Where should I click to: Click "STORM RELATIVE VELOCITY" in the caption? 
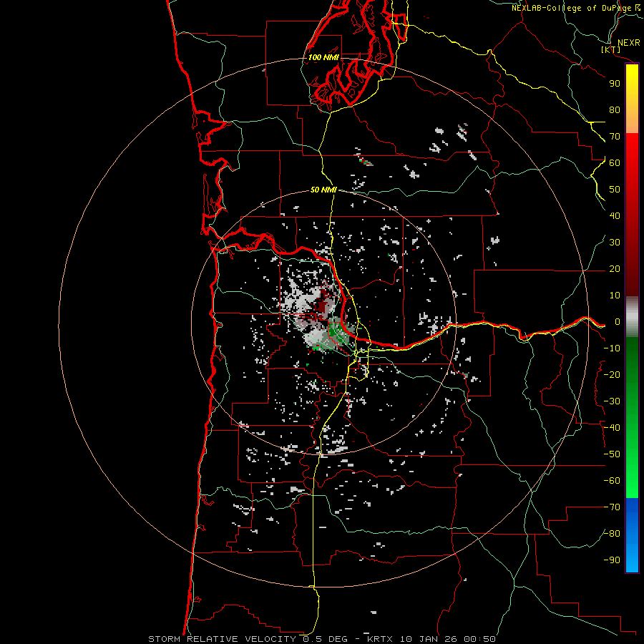tap(222, 639)
